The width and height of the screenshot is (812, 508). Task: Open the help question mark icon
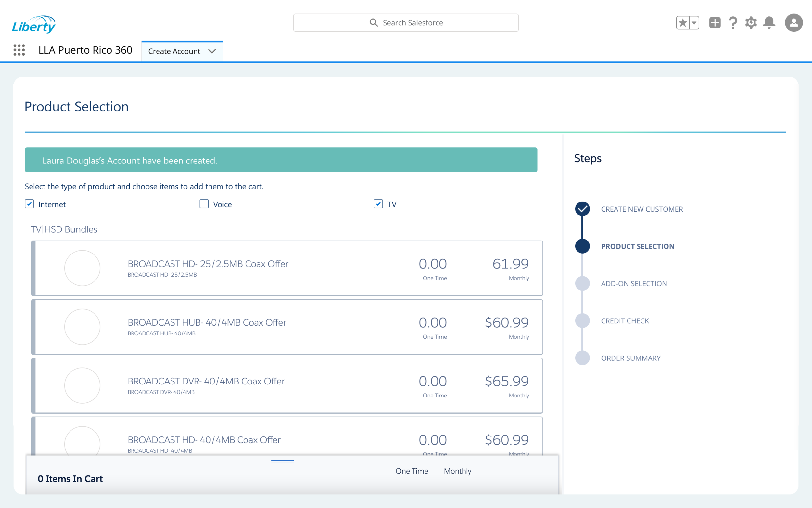click(x=733, y=23)
